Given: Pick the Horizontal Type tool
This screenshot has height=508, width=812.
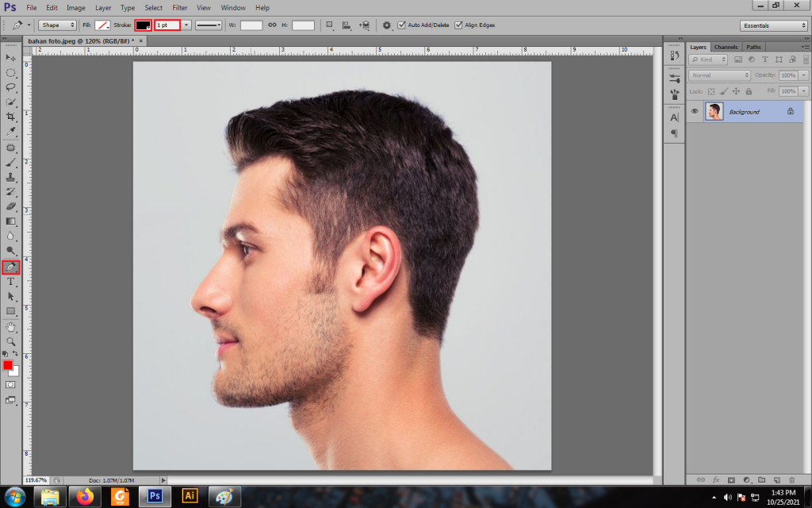Looking at the screenshot, I should point(11,282).
